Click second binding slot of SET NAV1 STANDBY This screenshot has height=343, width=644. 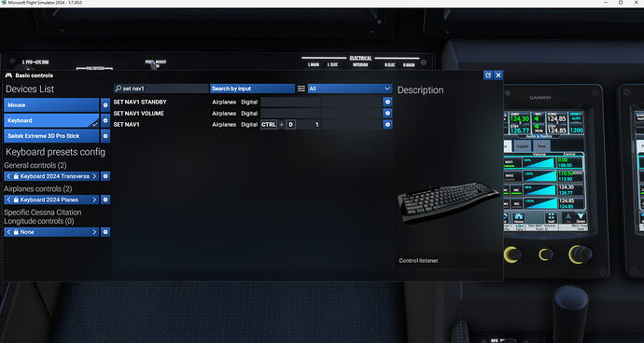(x=352, y=102)
